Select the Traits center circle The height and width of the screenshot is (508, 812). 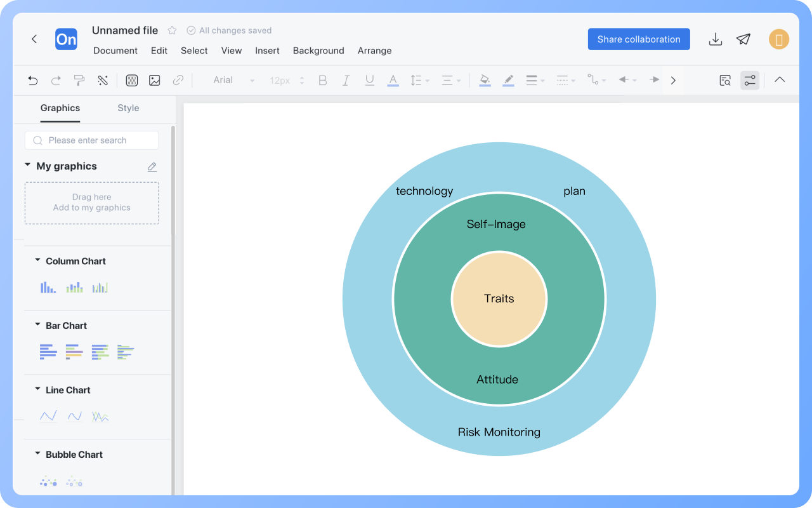pyautogui.click(x=499, y=299)
